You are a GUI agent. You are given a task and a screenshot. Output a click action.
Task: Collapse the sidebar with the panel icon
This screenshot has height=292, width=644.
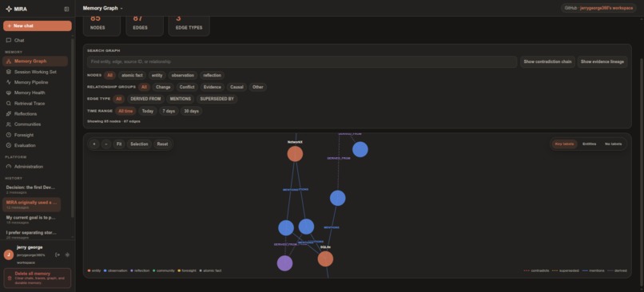[x=66, y=9]
